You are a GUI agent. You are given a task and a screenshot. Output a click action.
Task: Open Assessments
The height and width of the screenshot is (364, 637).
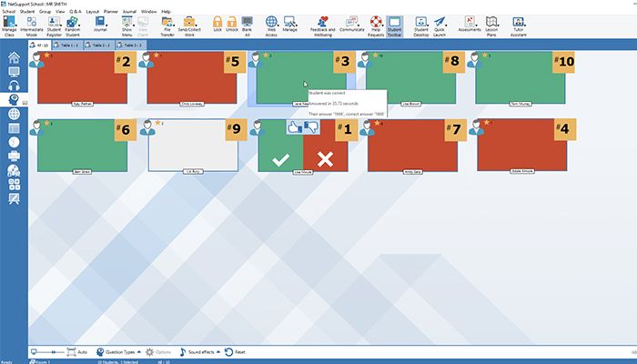(x=470, y=25)
